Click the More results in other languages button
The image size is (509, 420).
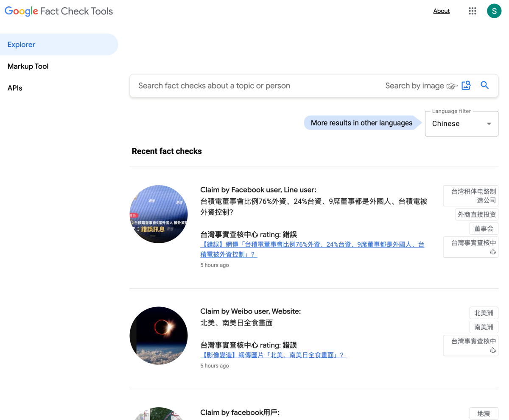coord(361,123)
